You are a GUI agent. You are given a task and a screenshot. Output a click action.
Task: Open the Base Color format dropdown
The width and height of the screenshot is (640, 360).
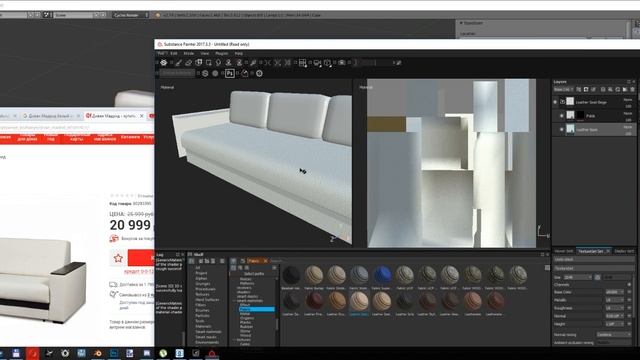tap(615, 292)
